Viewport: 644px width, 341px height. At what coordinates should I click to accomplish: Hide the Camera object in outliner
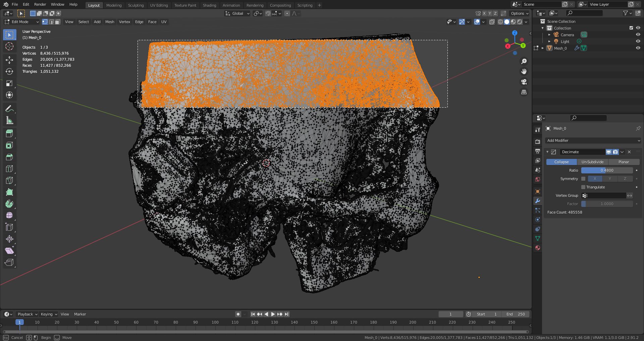(x=638, y=35)
